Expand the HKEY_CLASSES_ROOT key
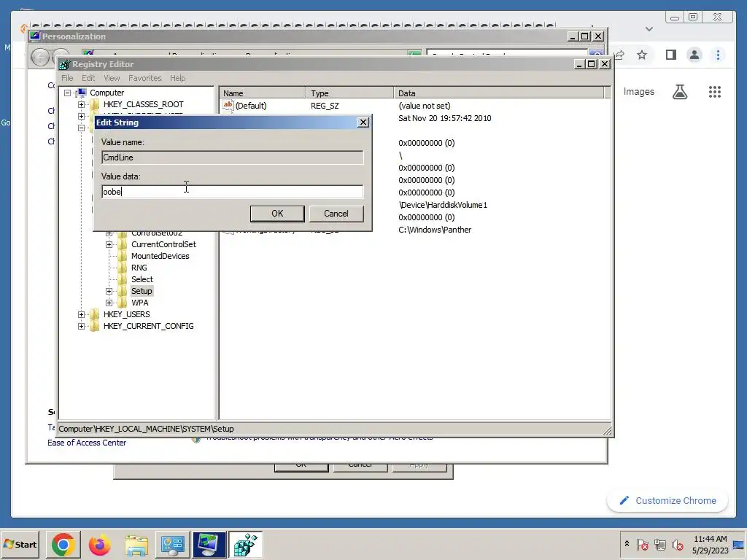Viewport: 747px width, 560px height. click(82, 105)
